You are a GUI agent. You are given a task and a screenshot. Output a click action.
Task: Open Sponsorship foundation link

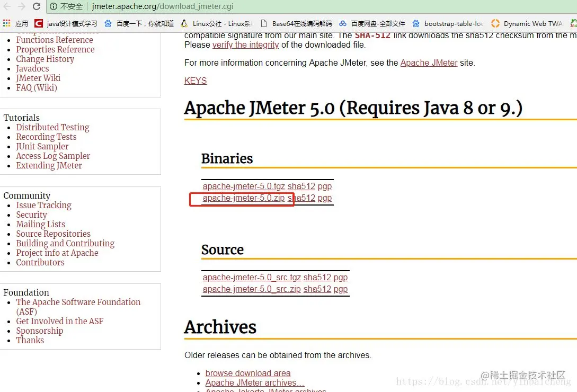(39, 331)
